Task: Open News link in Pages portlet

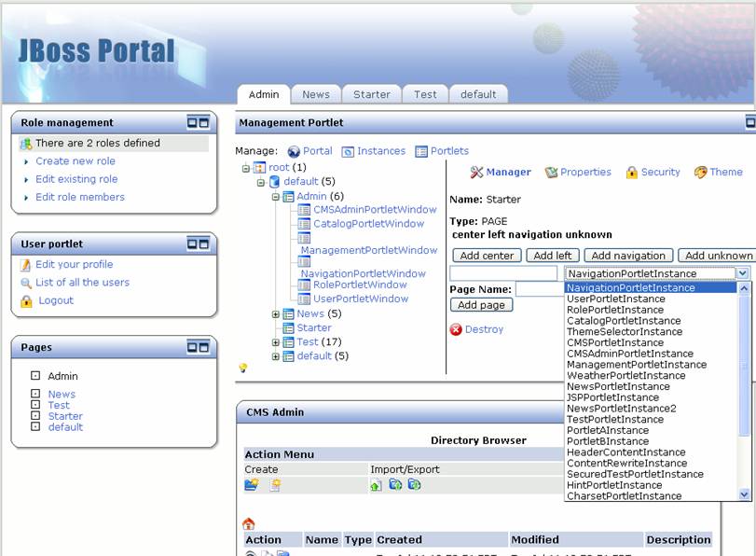Action: point(62,395)
